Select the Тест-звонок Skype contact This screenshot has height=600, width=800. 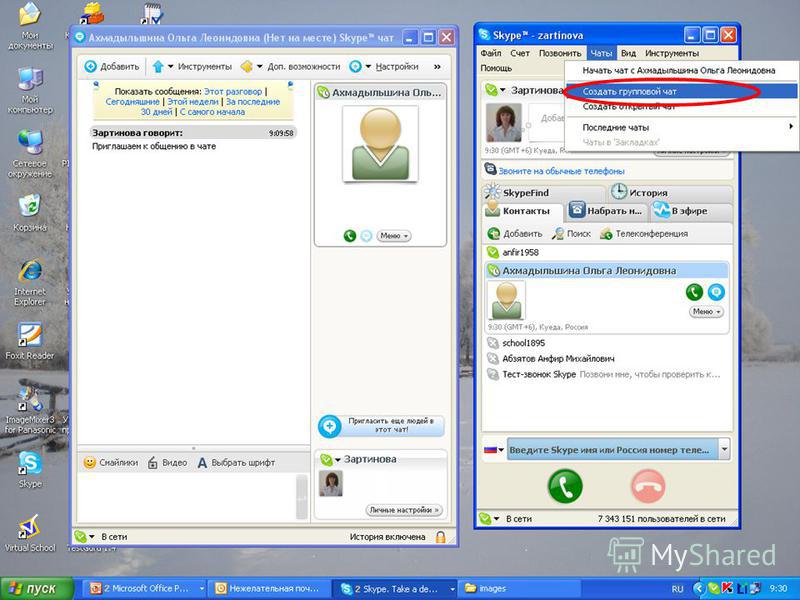point(603,374)
